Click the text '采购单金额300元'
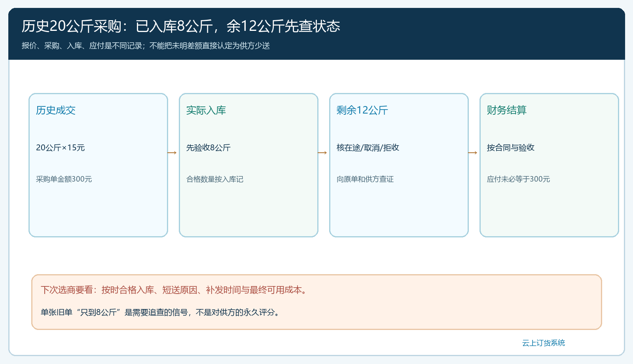The width and height of the screenshot is (633, 364). pos(64,179)
